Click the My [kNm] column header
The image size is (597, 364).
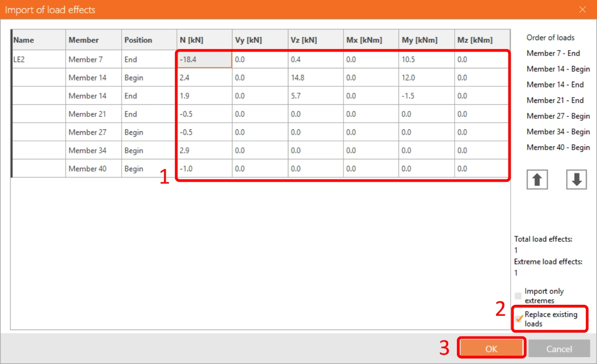(427, 40)
